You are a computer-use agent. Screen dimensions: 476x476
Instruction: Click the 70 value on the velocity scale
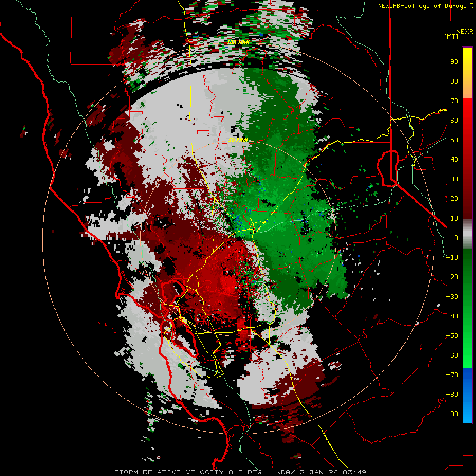point(454,101)
